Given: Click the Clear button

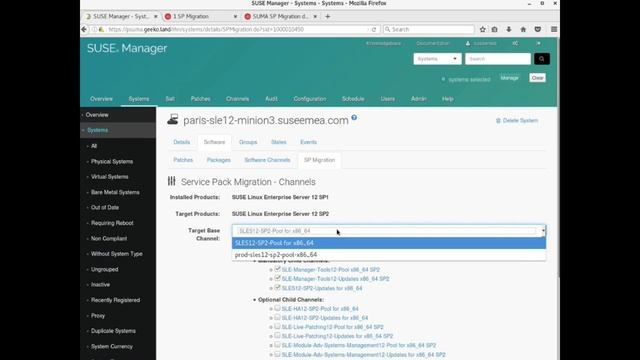Looking at the screenshot, I should tap(537, 78).
